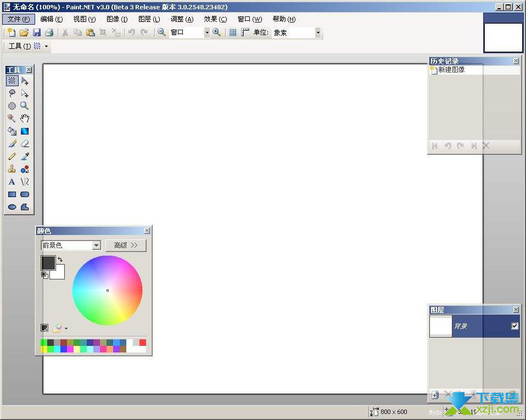Viewport: 526px width, 420px height.
Task: Select the 背景 layer thumbnail
Action: pyautogui.click(x=441, y=326)
